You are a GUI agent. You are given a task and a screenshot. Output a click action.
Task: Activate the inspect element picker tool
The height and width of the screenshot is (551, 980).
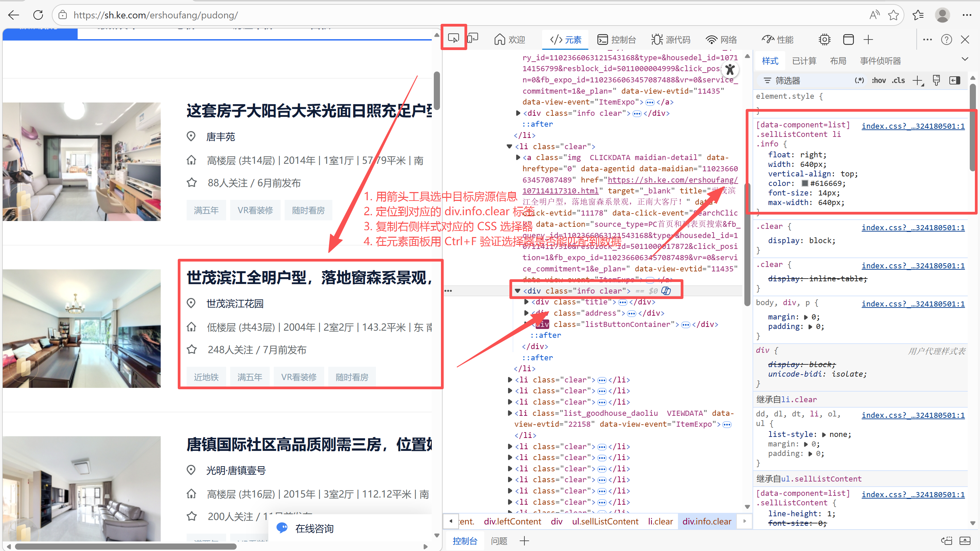pyautogui.click(x=454, y=38)
